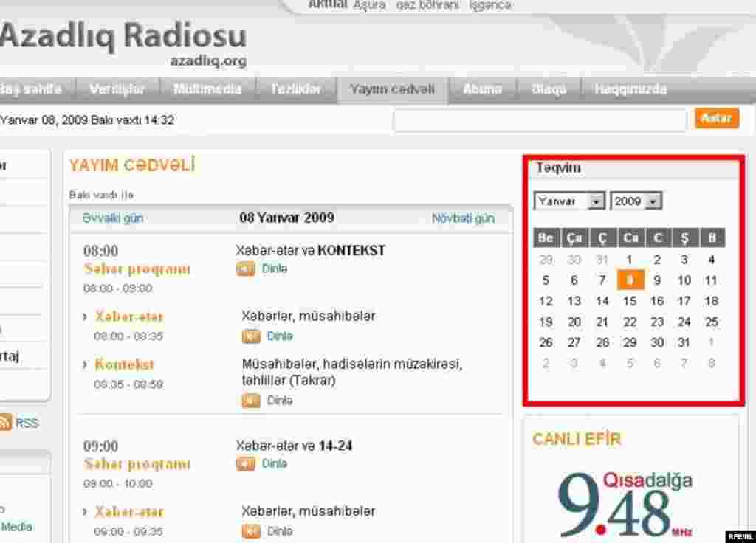Image resolution: width=756 pixels, height=543 pixels.
Task: Open the Verilişlər section
Action: (x=118, y=89)
